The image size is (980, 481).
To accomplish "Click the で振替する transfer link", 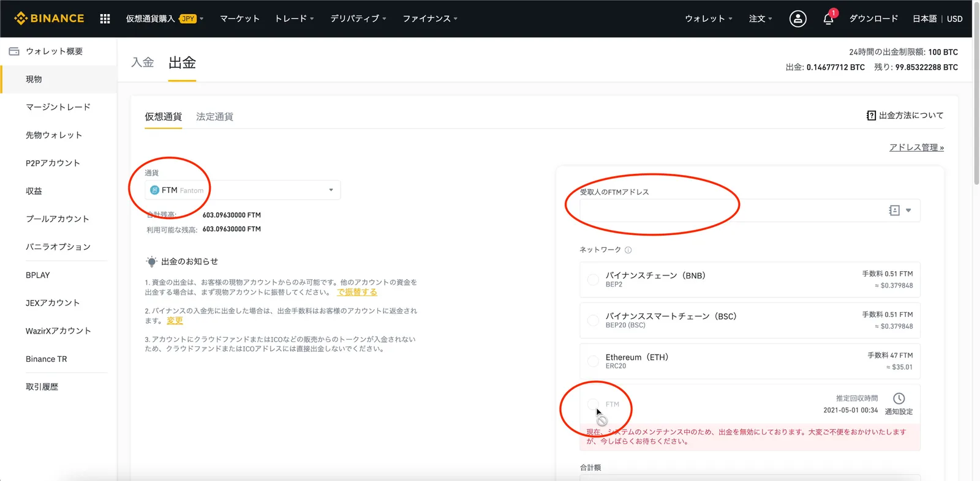I will point(357,293).
